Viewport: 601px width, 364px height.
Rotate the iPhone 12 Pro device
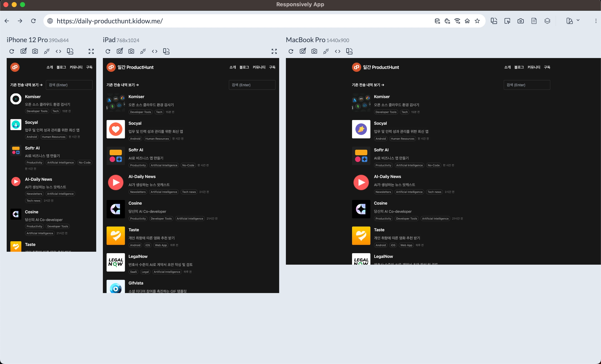[x=70, y=51]
